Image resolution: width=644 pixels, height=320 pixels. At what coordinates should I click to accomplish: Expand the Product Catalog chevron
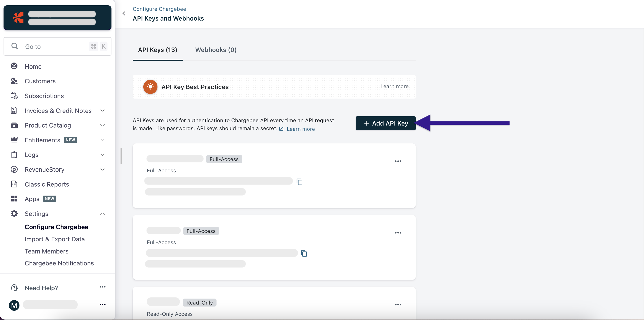click(x=102, y=125)
